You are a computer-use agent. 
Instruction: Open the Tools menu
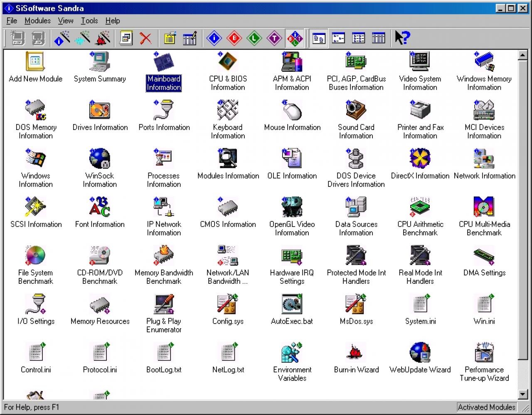pyautogui.click(x=89, y=21)
